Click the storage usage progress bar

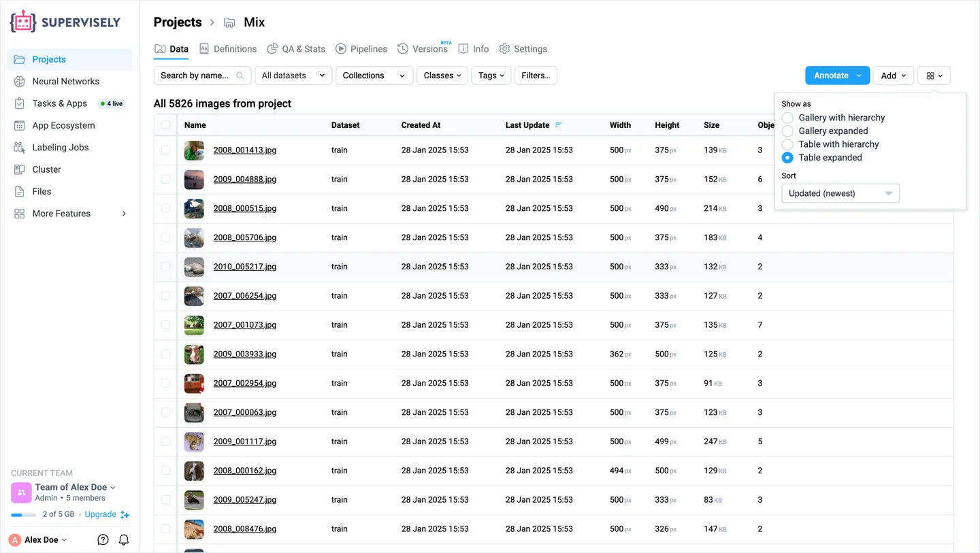click(24, 515)
